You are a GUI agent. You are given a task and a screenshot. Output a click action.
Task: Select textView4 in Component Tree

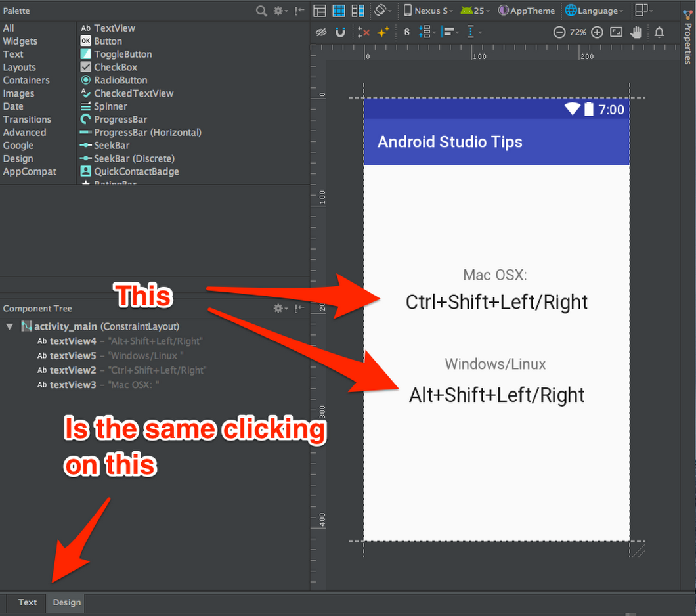pos(120,341)
